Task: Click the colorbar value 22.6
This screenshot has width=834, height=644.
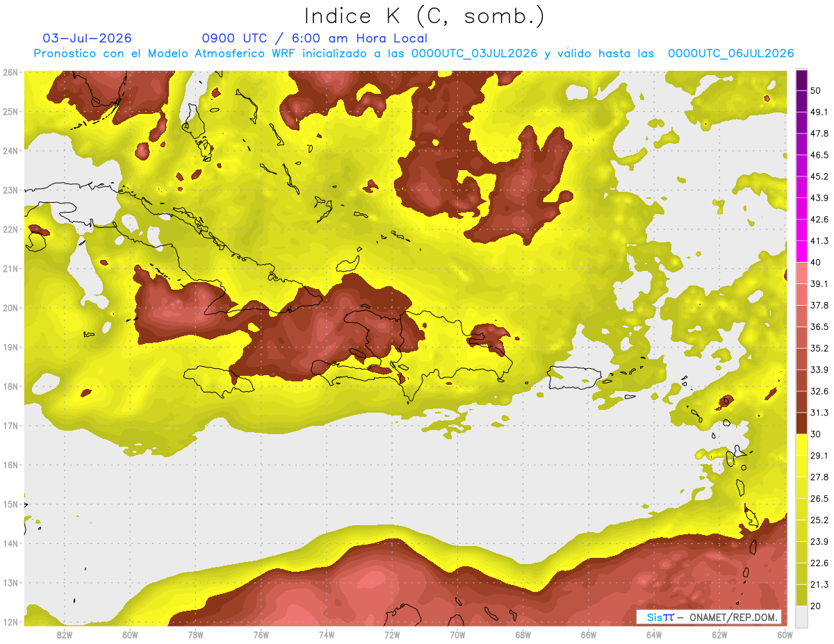Action: pos(819,563)
